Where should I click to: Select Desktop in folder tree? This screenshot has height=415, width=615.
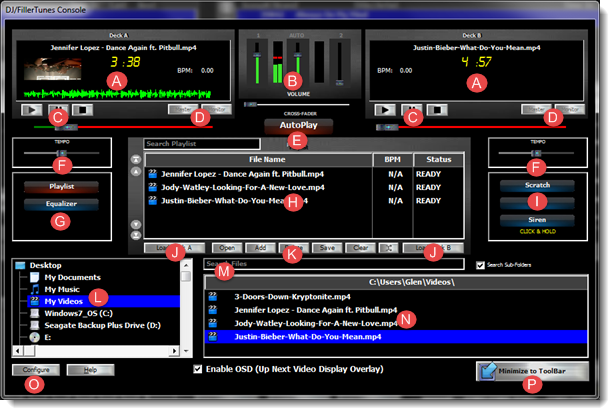pyautogui.click(x=45, y=266)
